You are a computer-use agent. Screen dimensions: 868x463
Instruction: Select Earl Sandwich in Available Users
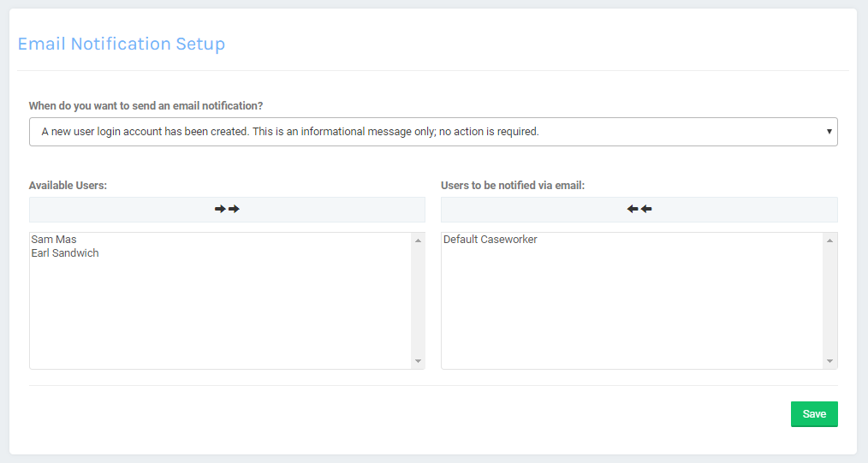click(65, 252)
